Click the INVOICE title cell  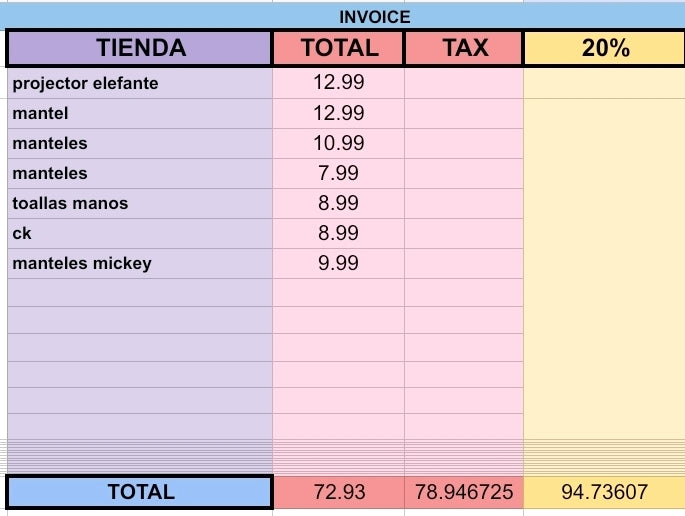[374, 17]
